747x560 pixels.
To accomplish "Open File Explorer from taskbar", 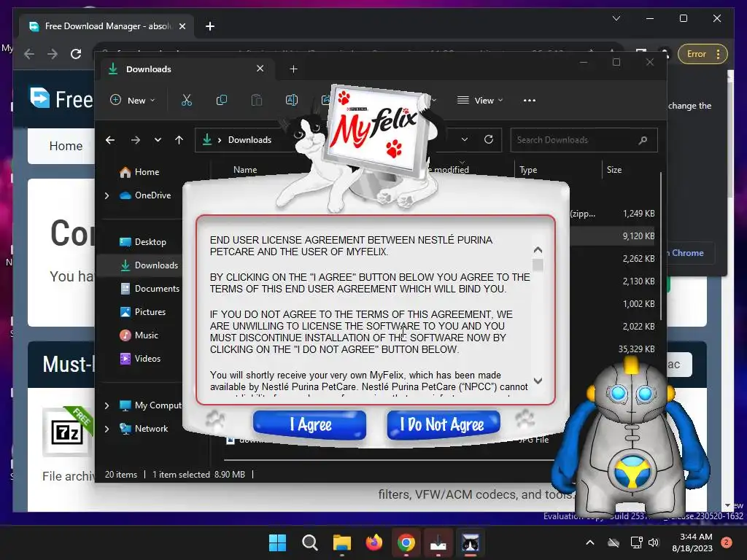I will pyautogui.click(x=341, y=542).
